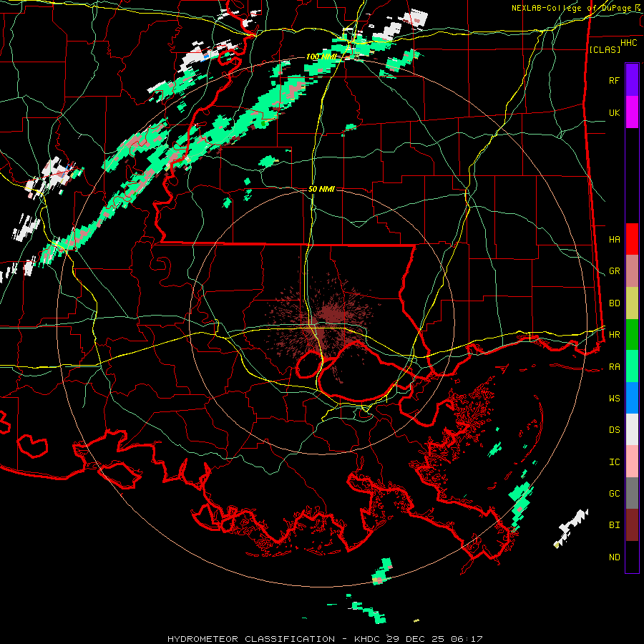The image size is (644, 644).
Task: Click the UK legend label
Action: tap(614, 112)
